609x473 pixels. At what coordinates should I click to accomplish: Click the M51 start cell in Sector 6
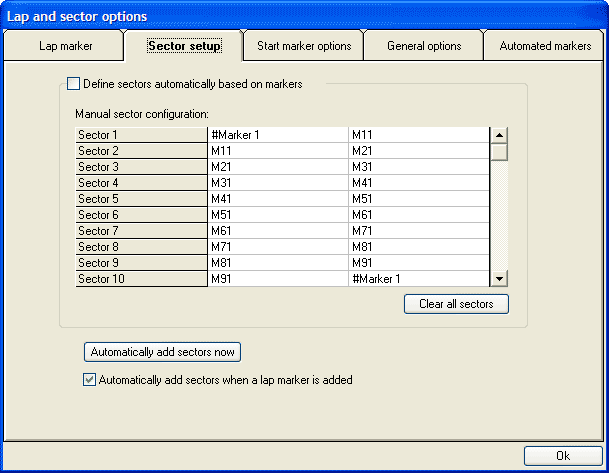(278, 215)
